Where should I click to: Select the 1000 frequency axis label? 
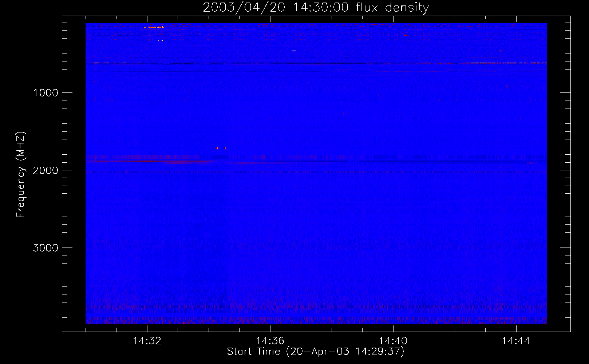click(x=46, y=93)
